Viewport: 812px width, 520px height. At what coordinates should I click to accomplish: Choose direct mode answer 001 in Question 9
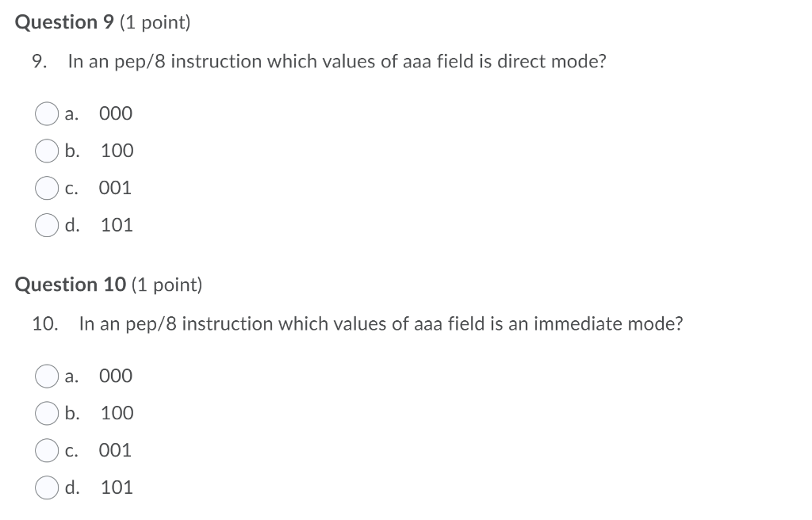click(x=47, y=188)
